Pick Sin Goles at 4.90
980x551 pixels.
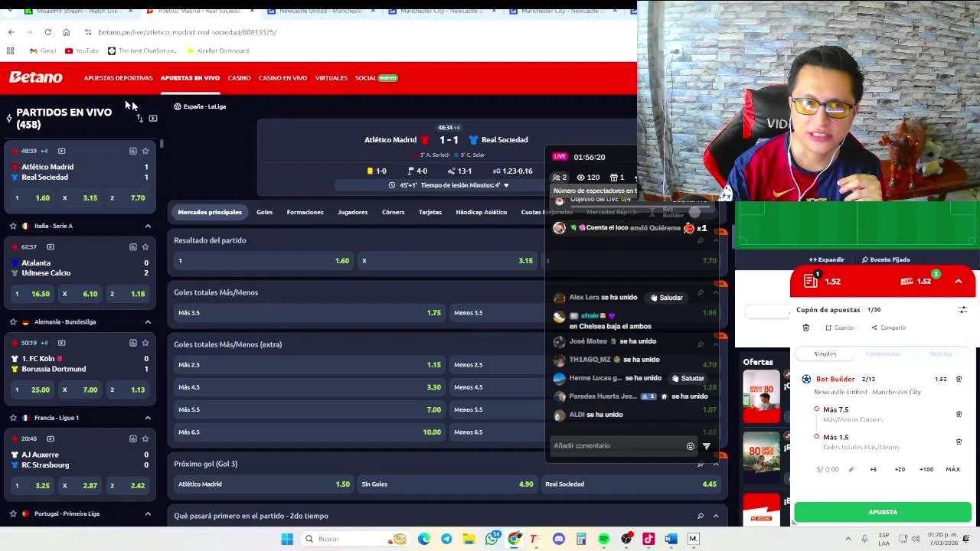(x=447, y=484)
